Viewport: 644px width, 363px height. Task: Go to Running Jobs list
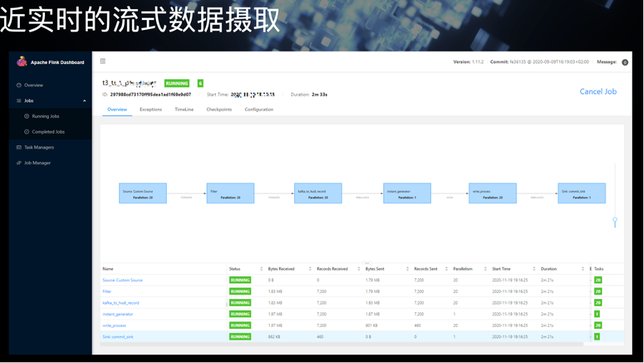click(x=46, y=117)
